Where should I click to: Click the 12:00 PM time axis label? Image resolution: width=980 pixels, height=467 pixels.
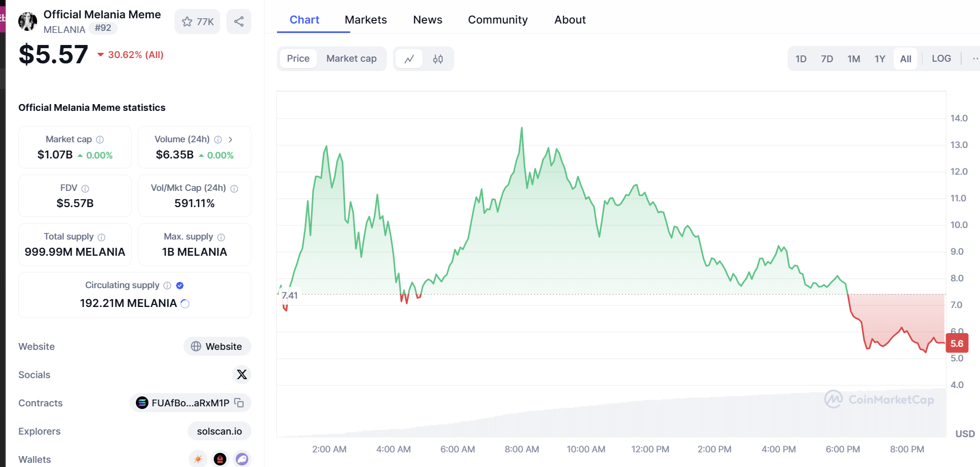click(x=650, y=449)
